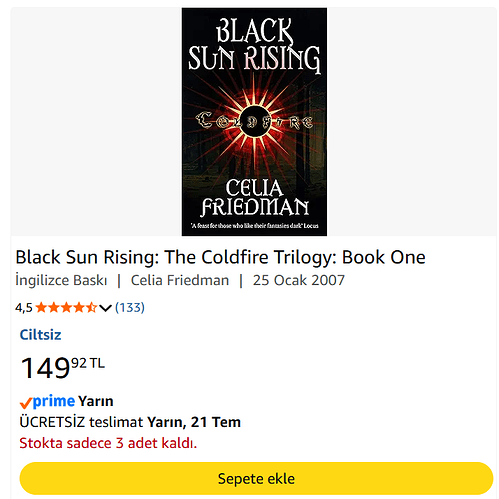The height and width of the screenshot is (499, 499).
Task: Click the half-filled fifth star
Action: click(x=91, y=307)
